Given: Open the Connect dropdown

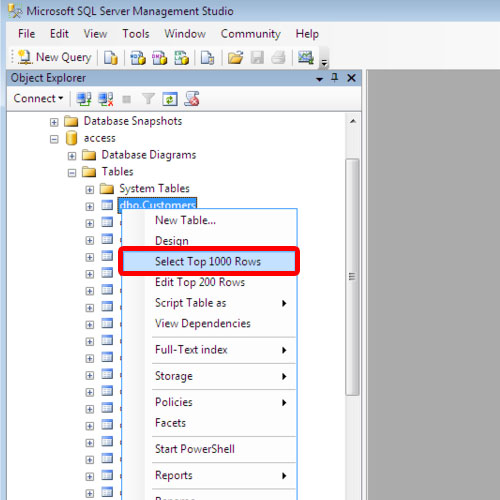Looking at the screenshot, I should 38,99.
